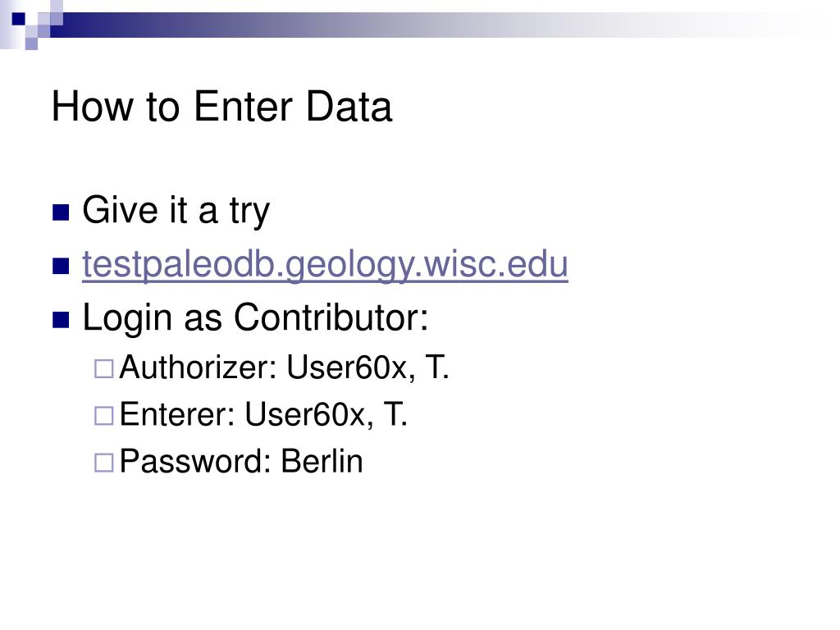The width and height of the screenshot is (840, 630).
Task: Click the hollow box bullet beside Password
Action: [104, 463]
